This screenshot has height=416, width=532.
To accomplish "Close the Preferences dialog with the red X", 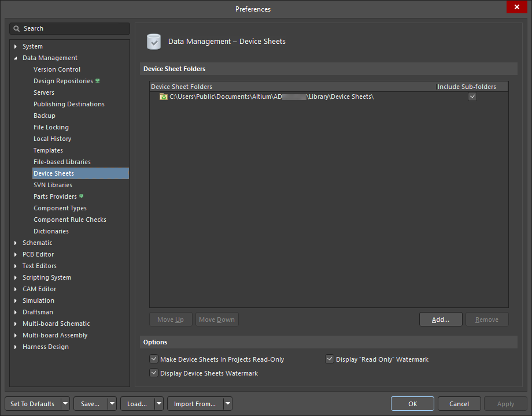I will pyautogui.click(x=517, y=7).
